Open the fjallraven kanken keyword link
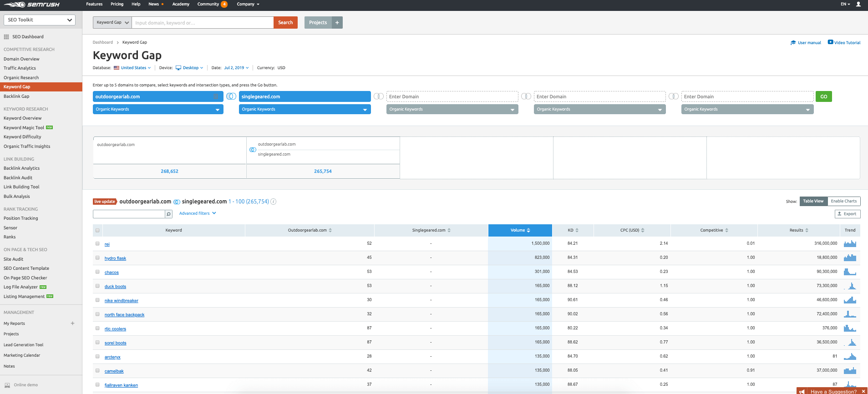868x394 pixels. tap(121, 385)
